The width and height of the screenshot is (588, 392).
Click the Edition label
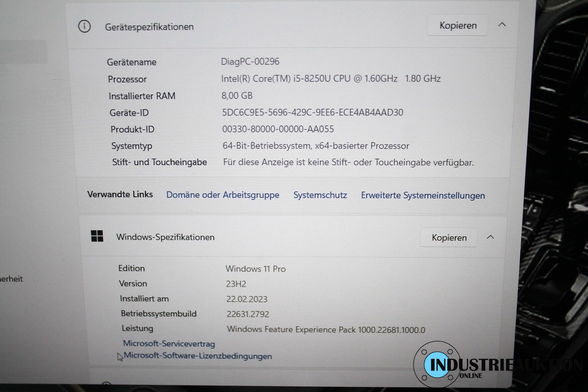[131, 268]
